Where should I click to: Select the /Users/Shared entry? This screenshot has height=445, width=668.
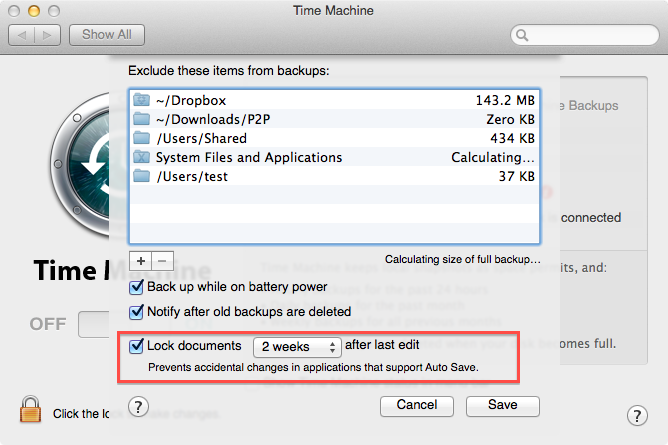[334, 138]
